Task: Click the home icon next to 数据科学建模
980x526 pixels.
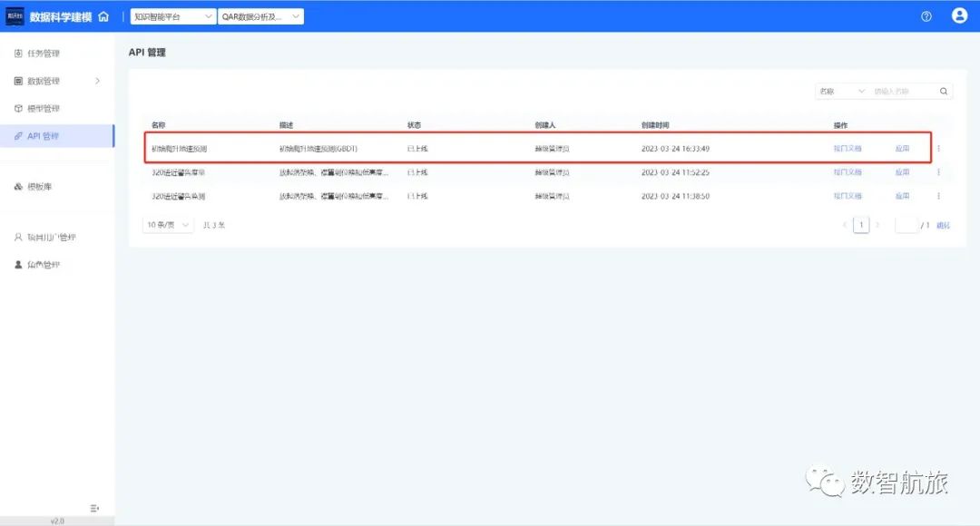Action: (x=103, y=15)
